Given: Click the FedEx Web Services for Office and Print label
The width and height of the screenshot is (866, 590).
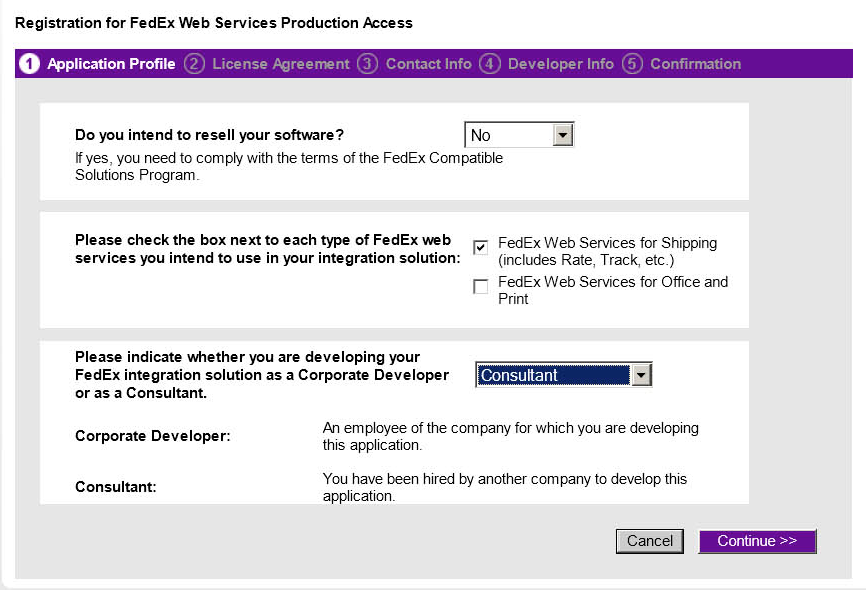Looking at the screenshot, I should pos(612,290).
